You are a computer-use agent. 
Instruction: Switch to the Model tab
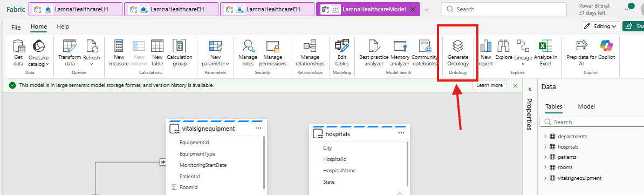(586, 106)
